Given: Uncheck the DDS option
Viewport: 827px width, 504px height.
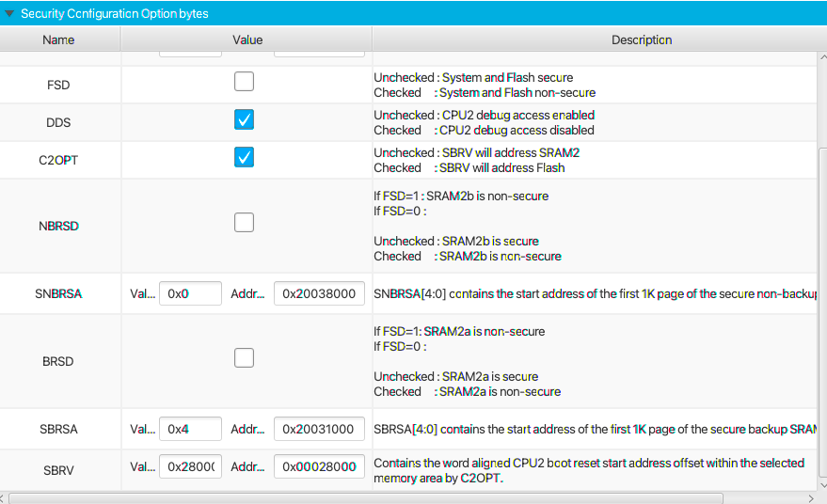Looking at the screenshot, I should click(x=244, y=119).
